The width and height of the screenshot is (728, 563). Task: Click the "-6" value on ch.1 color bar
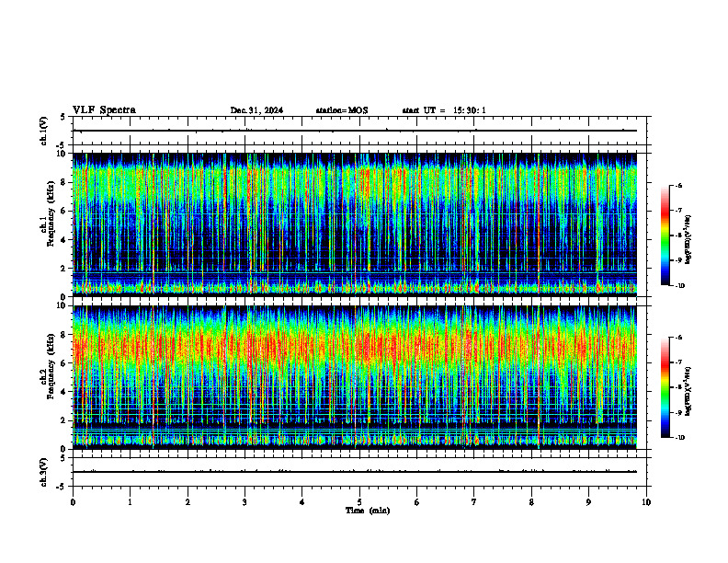679,186
